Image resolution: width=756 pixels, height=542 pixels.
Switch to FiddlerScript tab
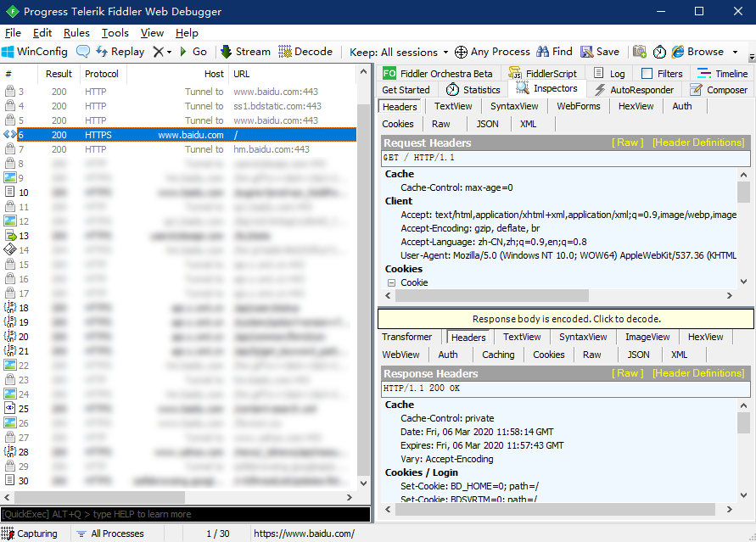pyautogui.click(x=543, y=74)
